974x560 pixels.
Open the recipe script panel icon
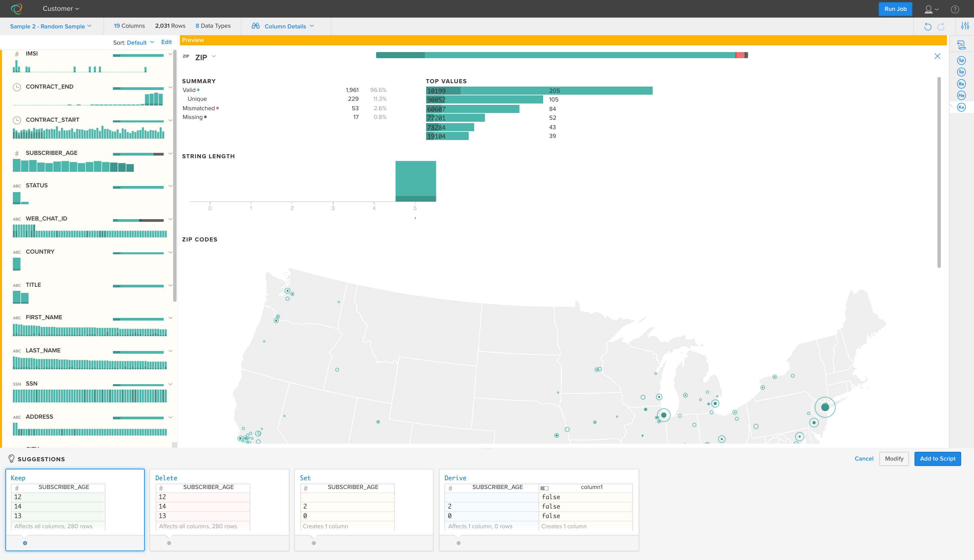pos(961,45)
